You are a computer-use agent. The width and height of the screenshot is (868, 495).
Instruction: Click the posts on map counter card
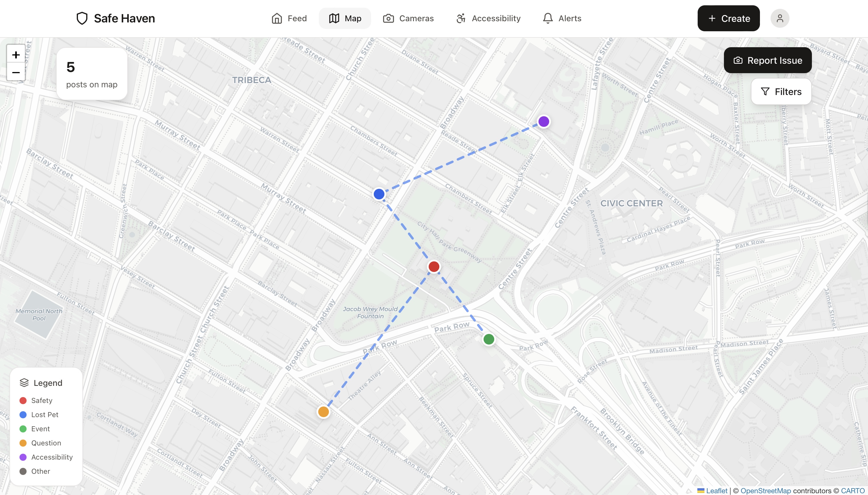pos(92,74)
